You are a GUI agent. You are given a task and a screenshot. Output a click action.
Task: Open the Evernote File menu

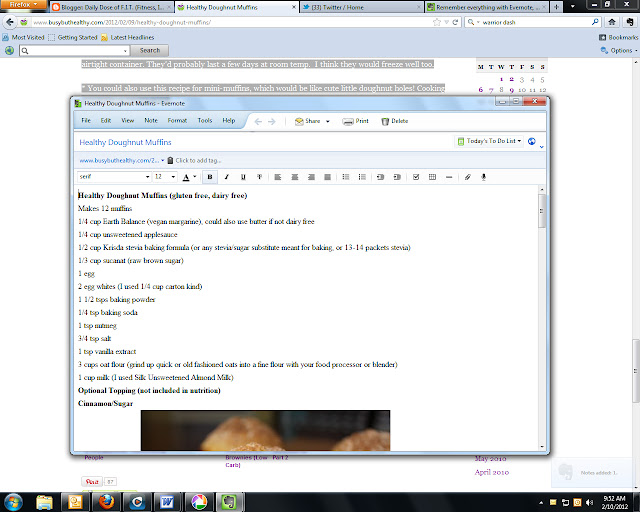(x=86, y=120)
